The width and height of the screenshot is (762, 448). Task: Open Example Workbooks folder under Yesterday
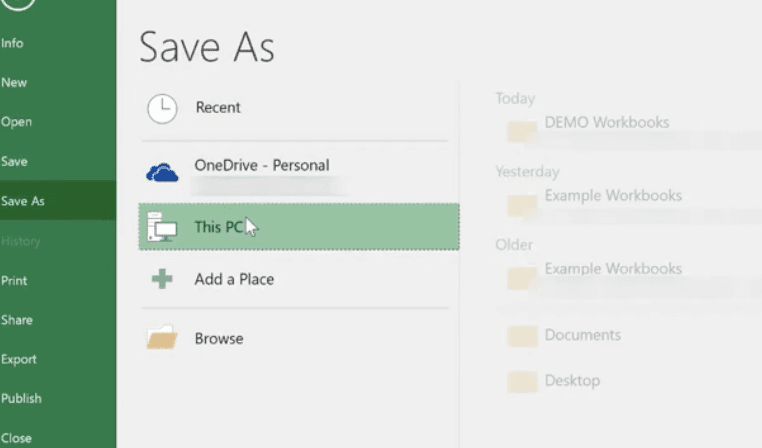612,196
